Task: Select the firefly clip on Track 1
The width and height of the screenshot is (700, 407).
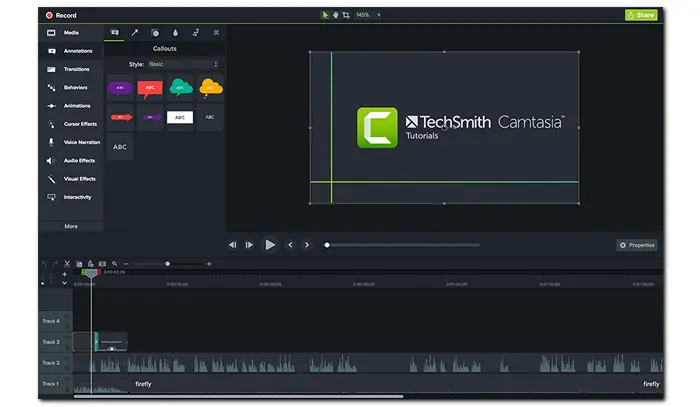Action: pos(368,384)
